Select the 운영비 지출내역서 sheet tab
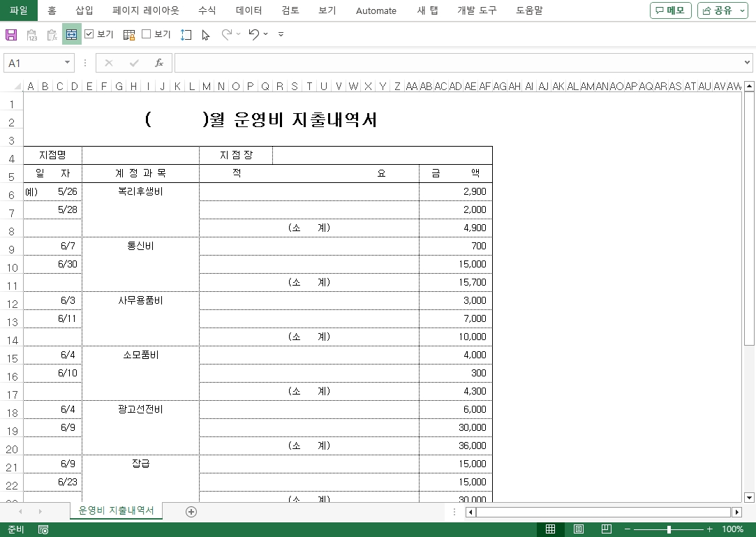Image resolution: width=756 pixels, height=537 pixels. click(116, 510)
